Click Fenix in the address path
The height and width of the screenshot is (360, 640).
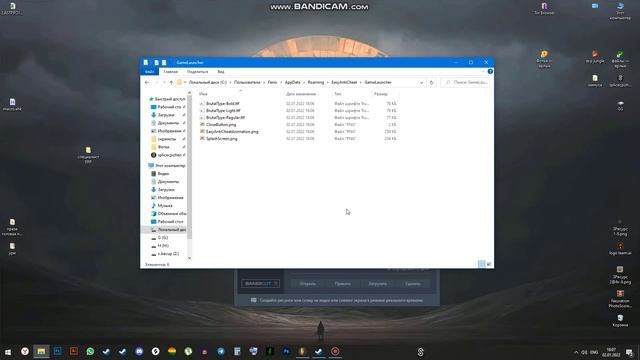point(272,82)
